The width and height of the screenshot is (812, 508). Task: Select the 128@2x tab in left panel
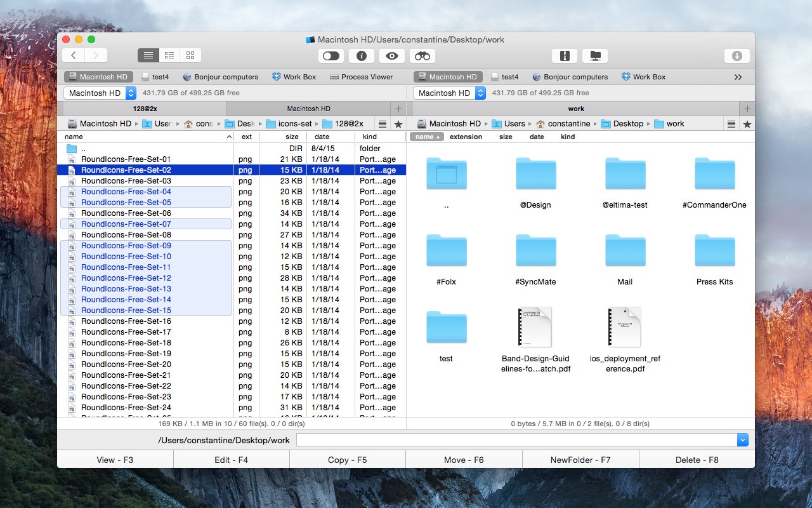145,109
